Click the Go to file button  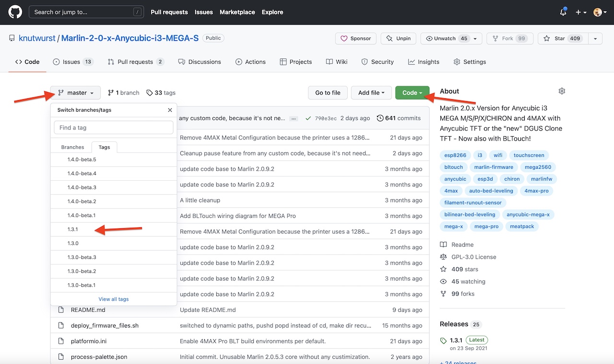click(328, 93)
